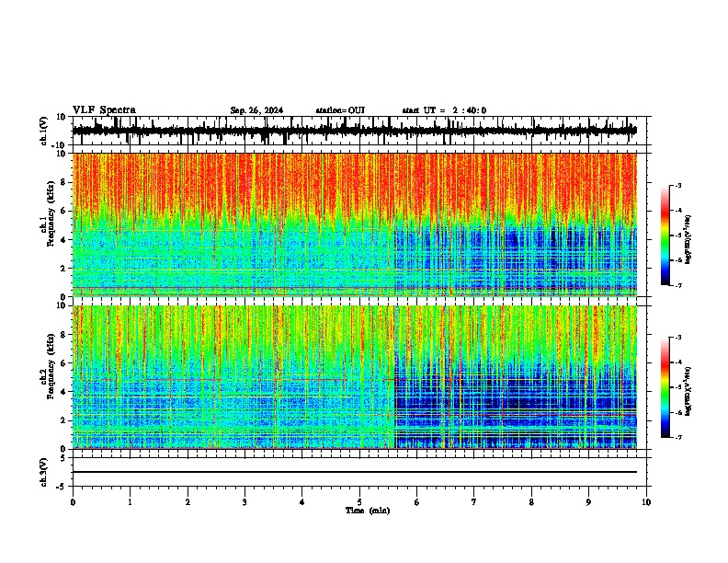Image resolution: width=728 pixels, height=563 pixels.
Task: Select the "start UT = 2:40:0" text
Action: point(444,110)
